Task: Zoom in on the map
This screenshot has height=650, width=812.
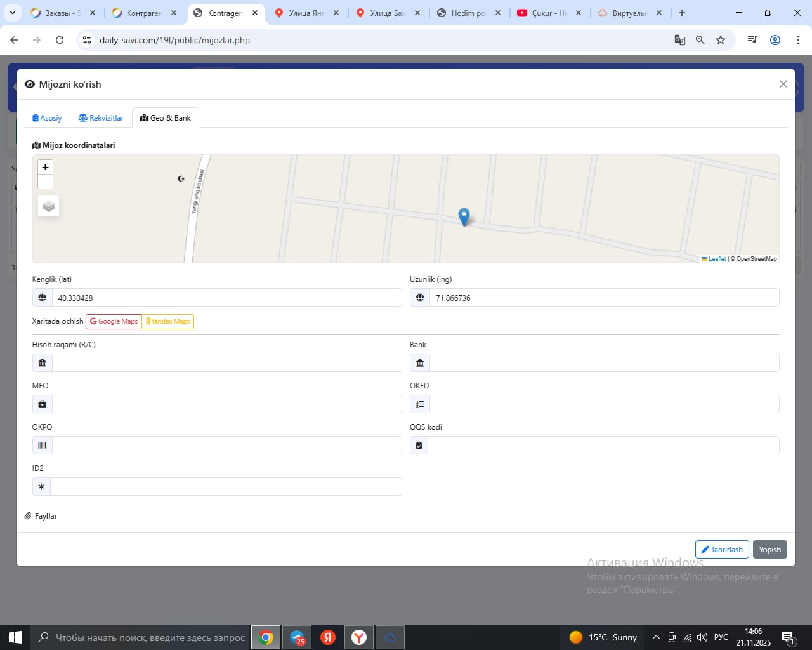Action: tap(45, 167)
